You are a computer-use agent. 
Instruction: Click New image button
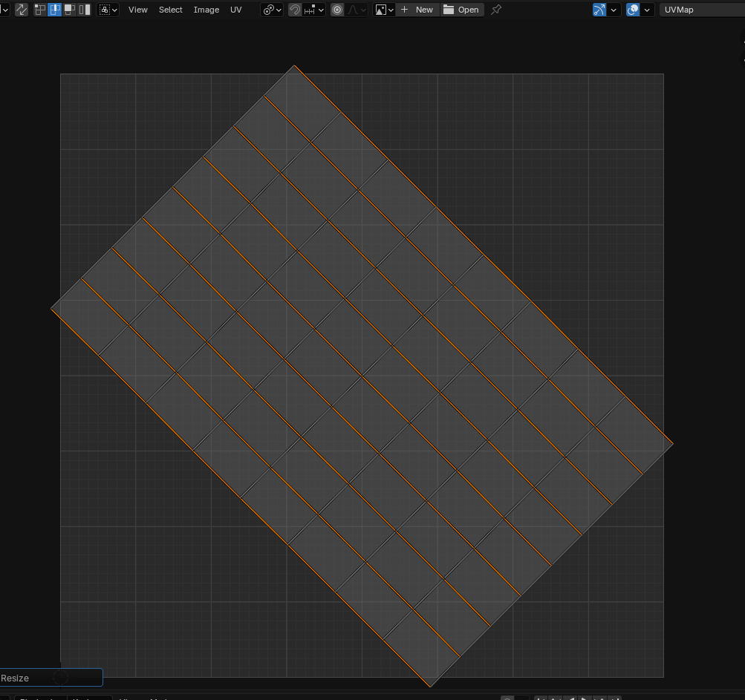417,10
